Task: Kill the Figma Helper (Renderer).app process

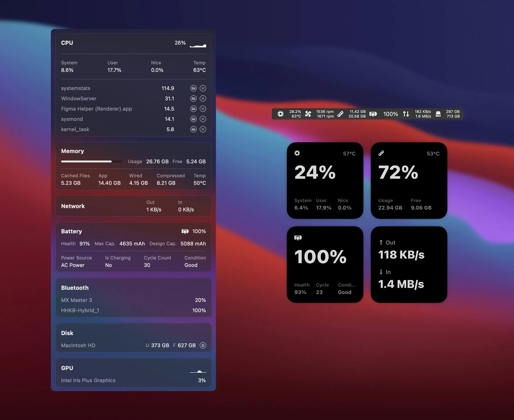Action: (203, 109)
